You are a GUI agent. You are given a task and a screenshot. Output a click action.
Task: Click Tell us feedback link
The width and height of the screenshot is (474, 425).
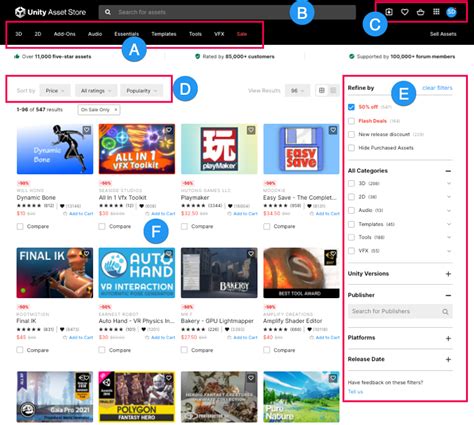355,391
